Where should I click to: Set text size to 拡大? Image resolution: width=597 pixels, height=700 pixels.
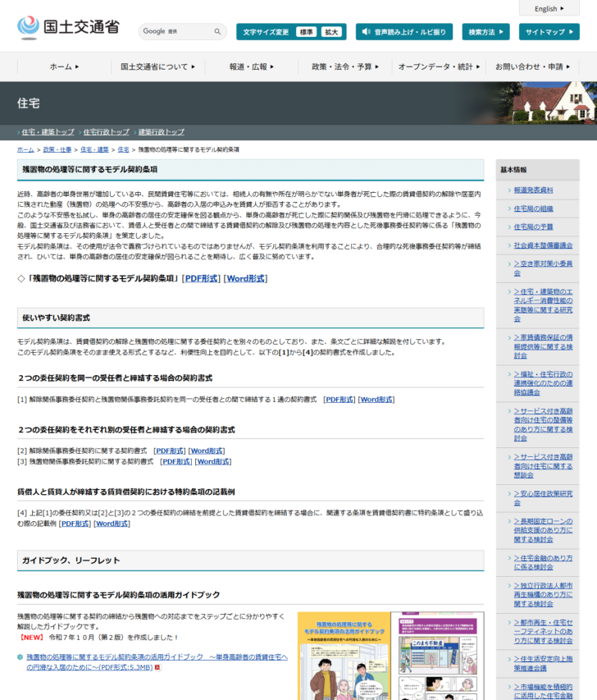[331, 32]
